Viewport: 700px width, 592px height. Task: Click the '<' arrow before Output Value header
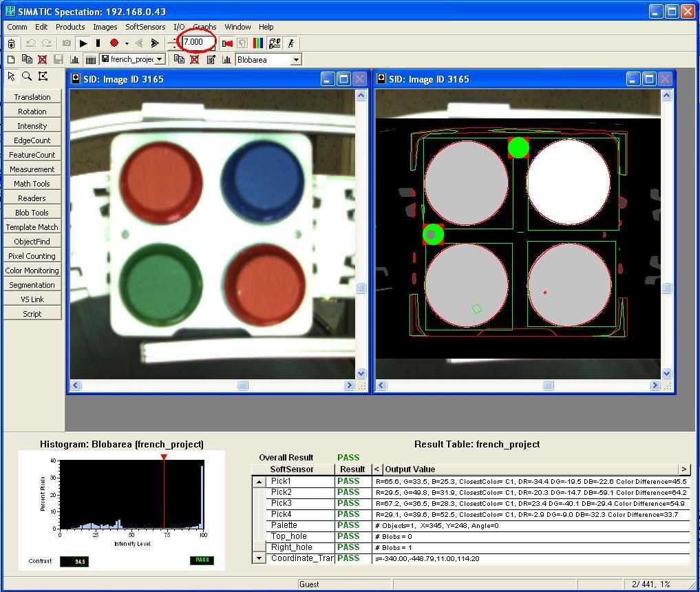coord(377,469)
